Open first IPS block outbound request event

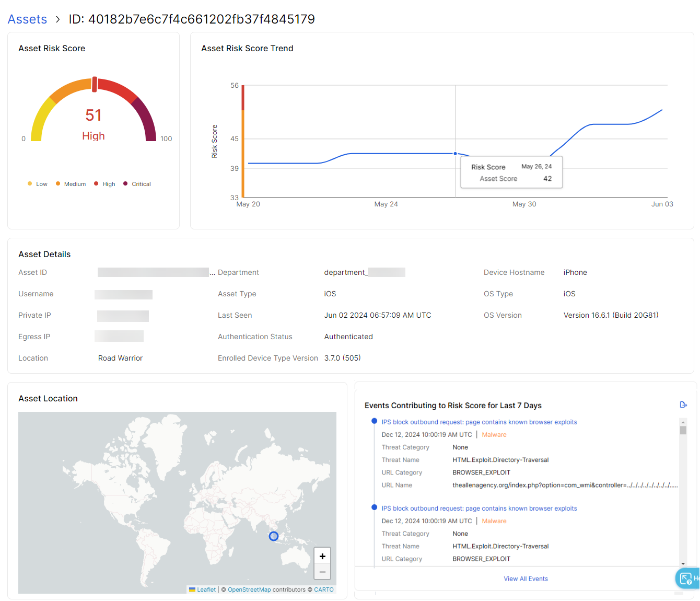pyautogui.click(x=479, y=422)
